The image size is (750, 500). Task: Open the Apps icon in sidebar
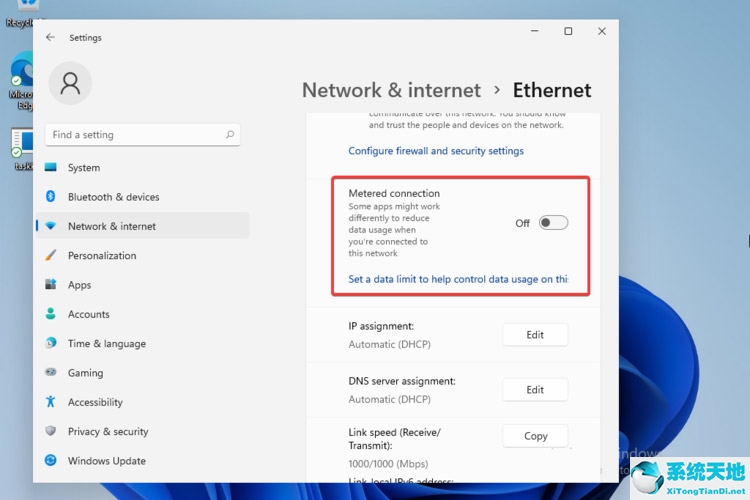click(51, 285)
